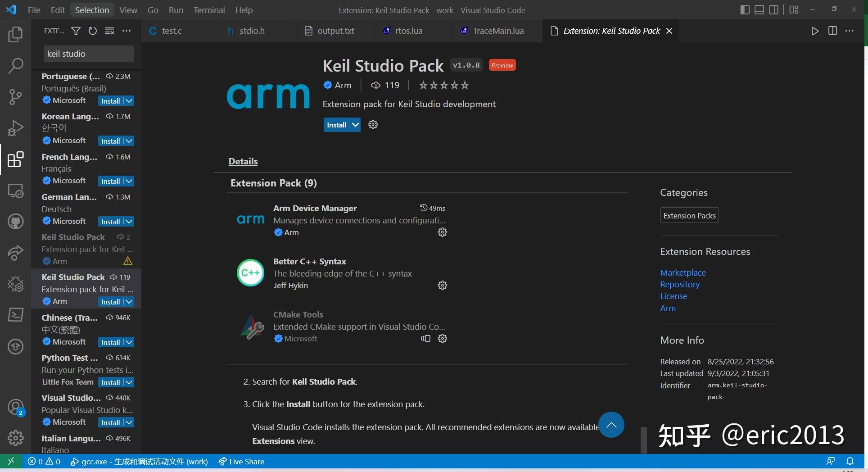Toggle secondary side bar layout button
This screenshot has width=868, height=472.
(x=773, y=10)
